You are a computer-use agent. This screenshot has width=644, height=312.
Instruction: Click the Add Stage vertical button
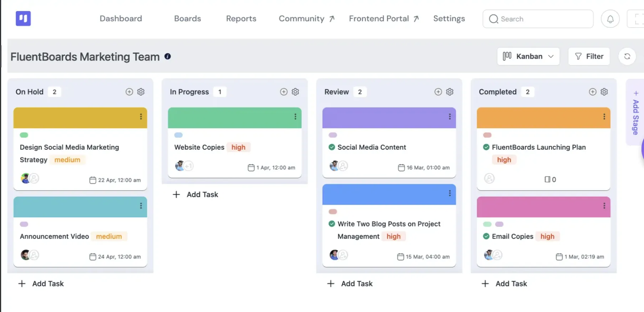click(x=635, y=112)
